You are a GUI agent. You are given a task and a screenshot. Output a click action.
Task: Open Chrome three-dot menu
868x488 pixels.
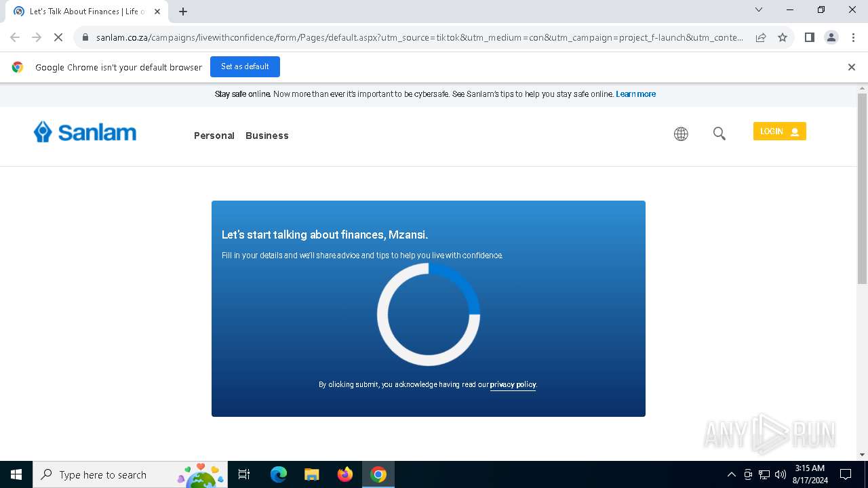tap(853, 37)
